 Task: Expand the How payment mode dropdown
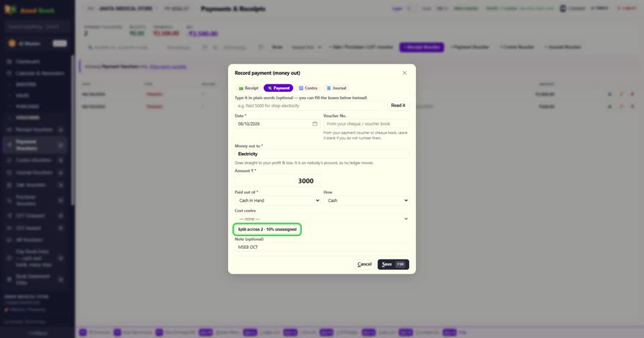366,201
